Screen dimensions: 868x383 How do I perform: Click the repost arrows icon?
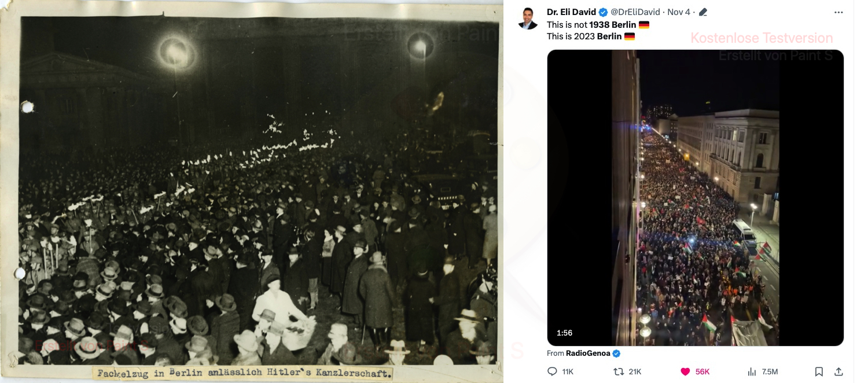(619, 371)
